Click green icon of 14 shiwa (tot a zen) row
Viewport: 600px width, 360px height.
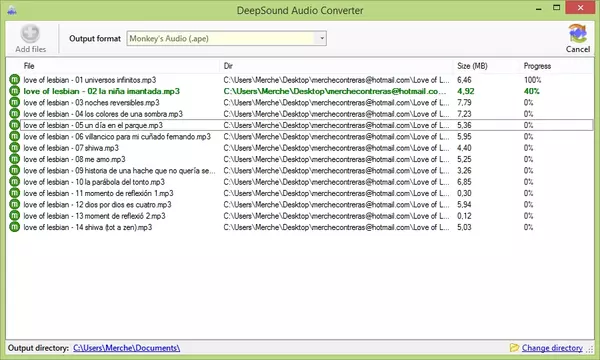(14, 227)
